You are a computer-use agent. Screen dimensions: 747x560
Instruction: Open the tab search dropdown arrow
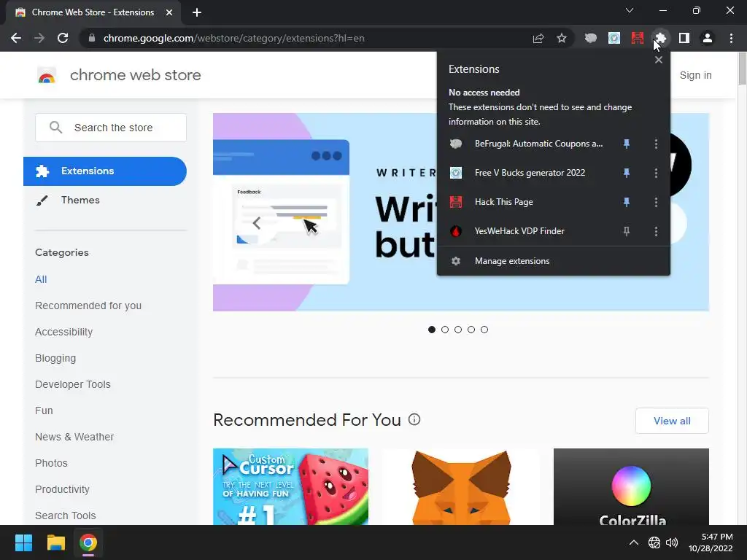pyautogui.click(x=630, y=10)
